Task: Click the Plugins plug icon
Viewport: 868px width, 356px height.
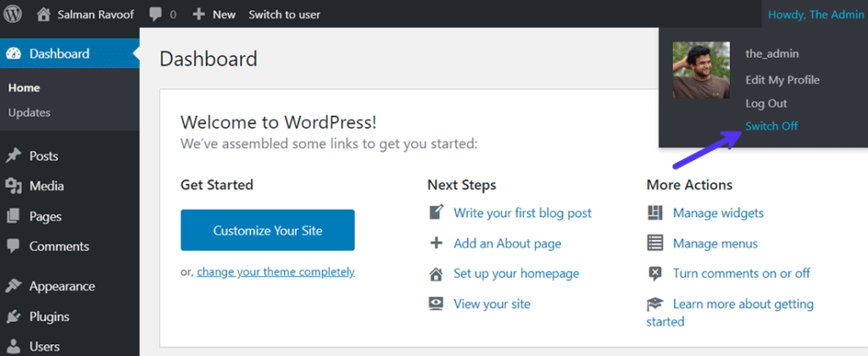Action: point(14,317)
